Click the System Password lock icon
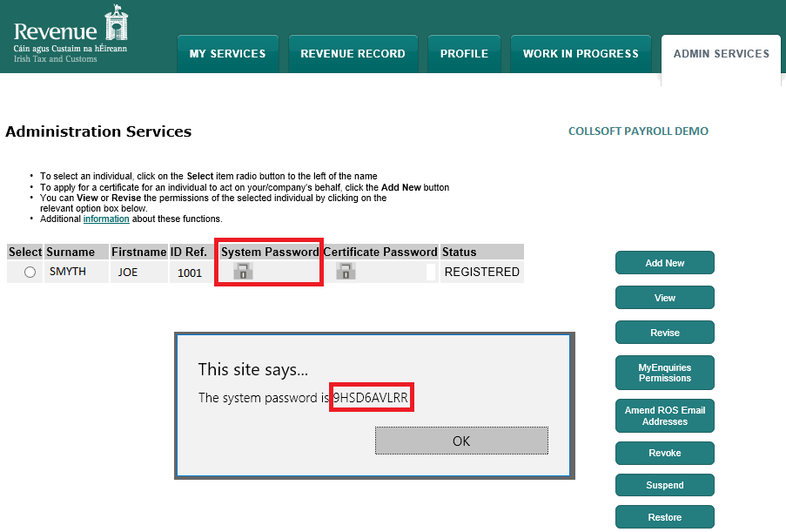 pyautogui.click(x=244, y=272)
